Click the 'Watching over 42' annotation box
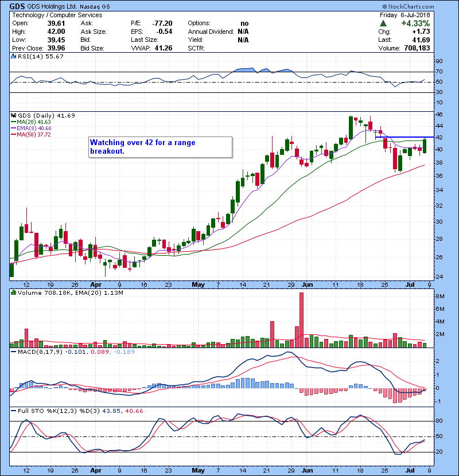 (x=161, y=147)
